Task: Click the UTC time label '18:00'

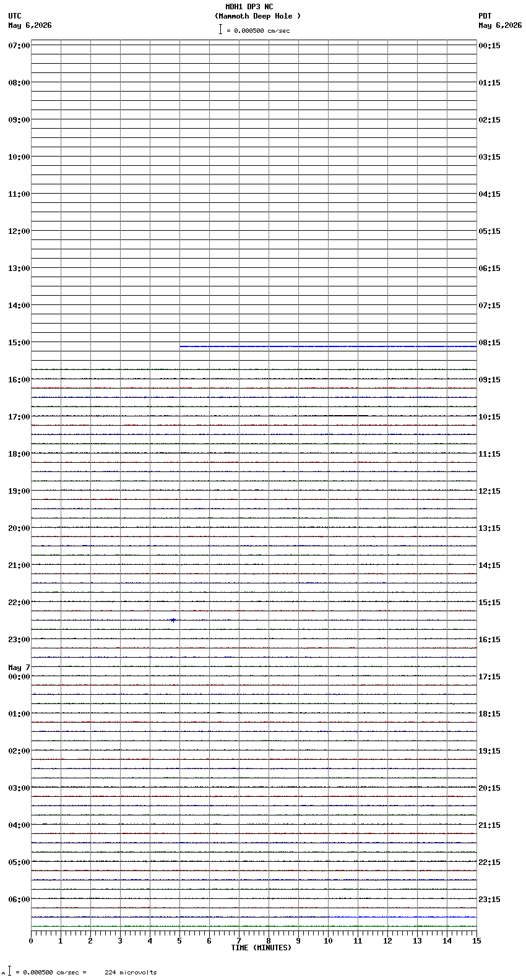Action: tap(19, 454)
